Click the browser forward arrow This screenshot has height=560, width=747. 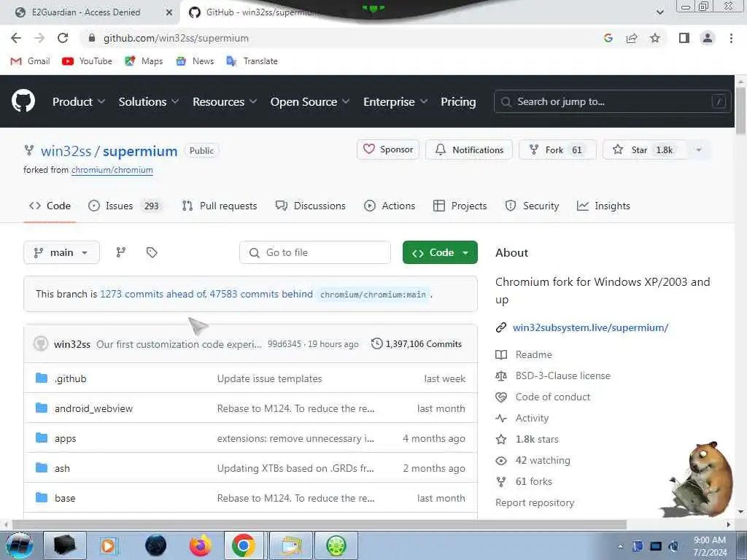39,38
